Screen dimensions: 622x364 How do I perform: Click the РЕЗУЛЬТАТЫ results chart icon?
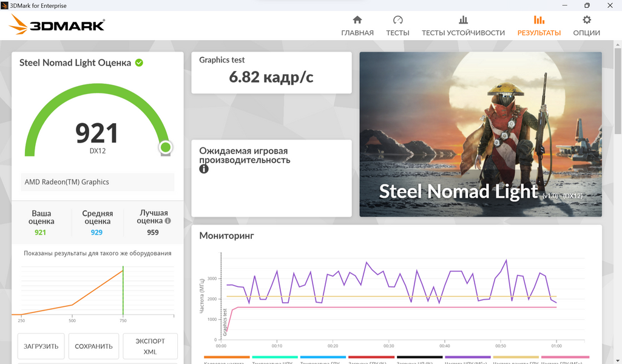coord(539,20)
